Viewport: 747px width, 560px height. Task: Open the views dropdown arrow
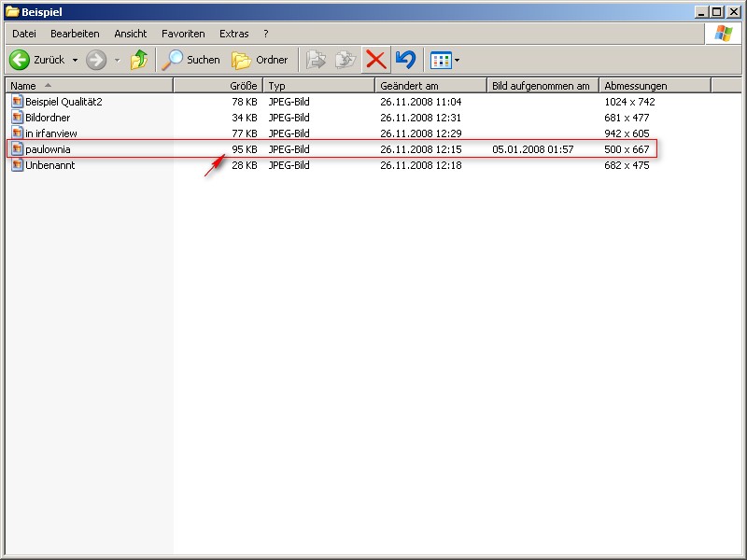[457, 60]
